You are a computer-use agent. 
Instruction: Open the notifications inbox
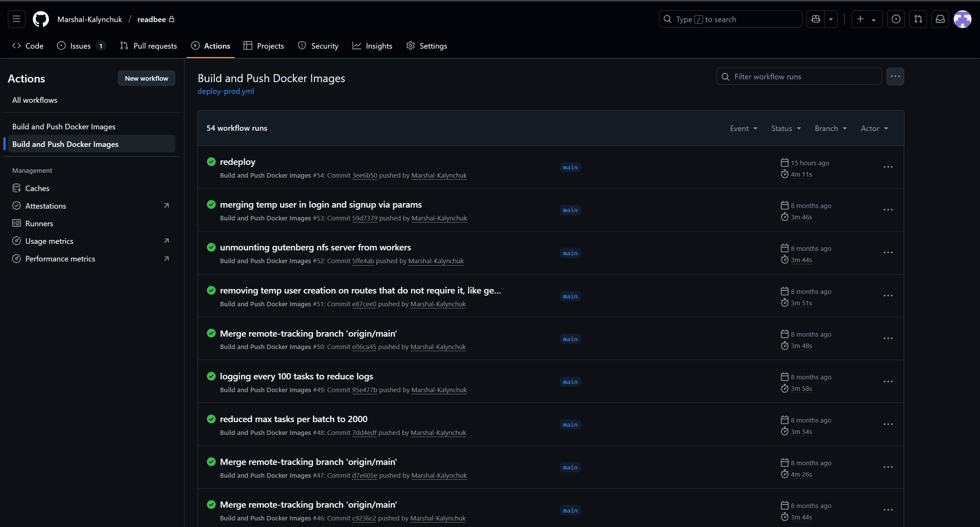point(940,19)
